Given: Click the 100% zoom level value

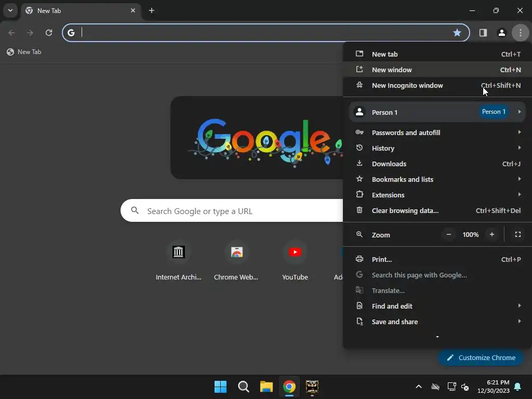Looking at the screenshot, I should point(470,234).
